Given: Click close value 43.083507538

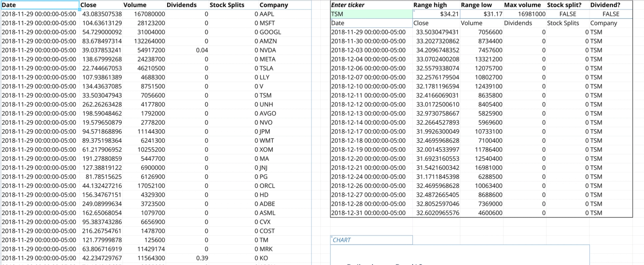Looking at the screenshot, I should [x=101, y=14].
